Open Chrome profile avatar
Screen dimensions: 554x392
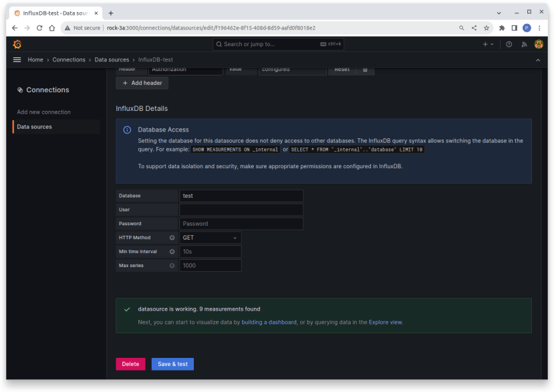tap(527, 28)
